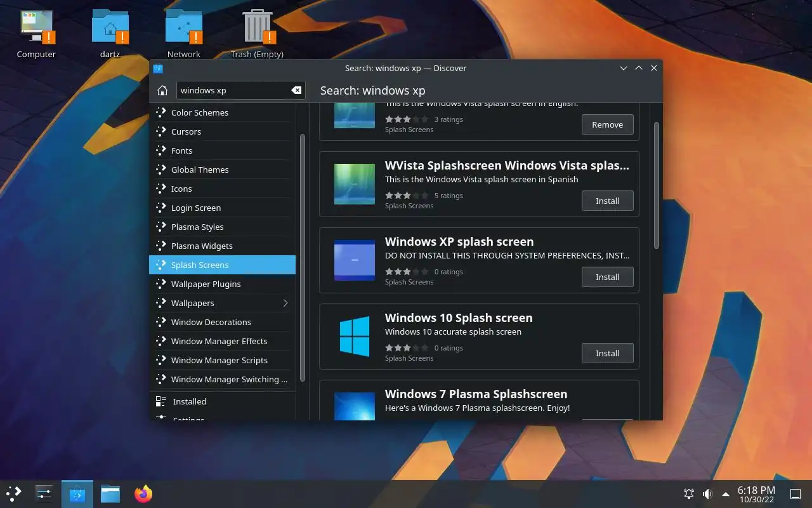Click the Discover titlebar app icon
812x508 pixels.
coord(159,68)
